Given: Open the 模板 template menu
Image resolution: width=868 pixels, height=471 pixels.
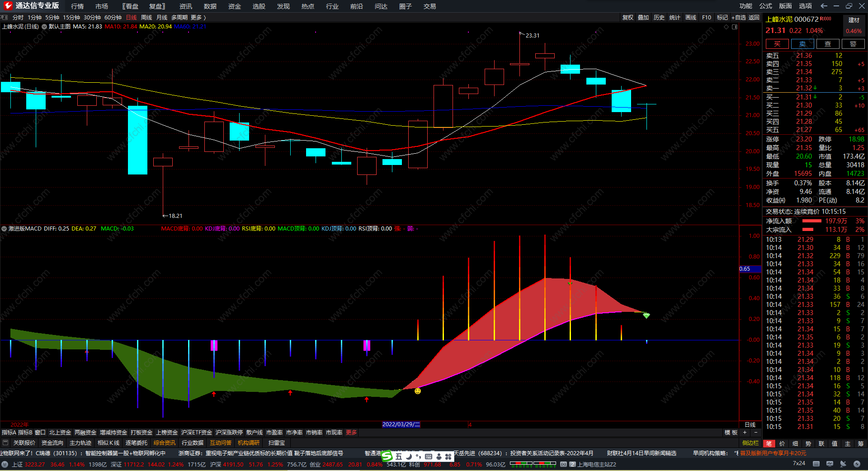Looking at the screenshot, I should coord(731,433).
